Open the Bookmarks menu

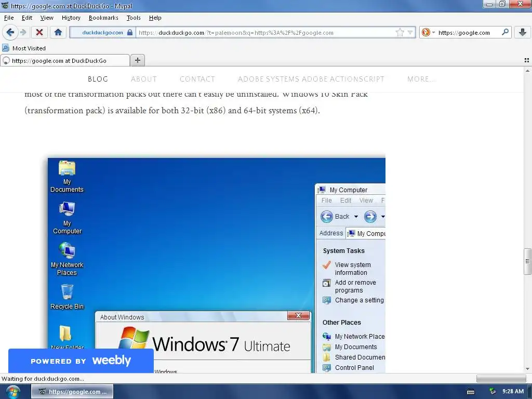point(103,18)
